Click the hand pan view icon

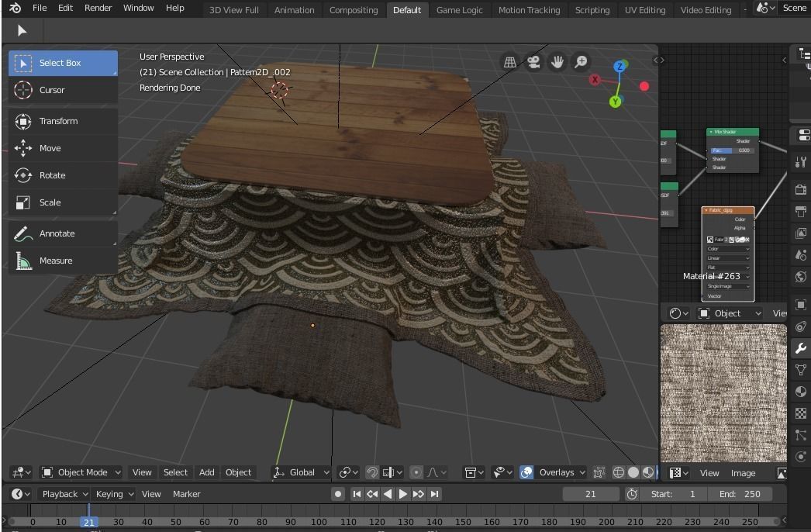557,62
